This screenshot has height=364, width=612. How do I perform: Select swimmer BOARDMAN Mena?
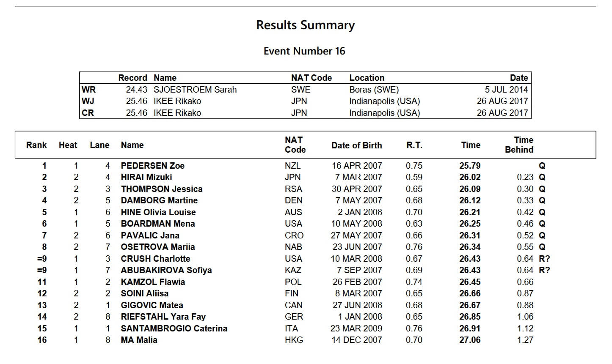pyautogui.click(x=158, y=224)
